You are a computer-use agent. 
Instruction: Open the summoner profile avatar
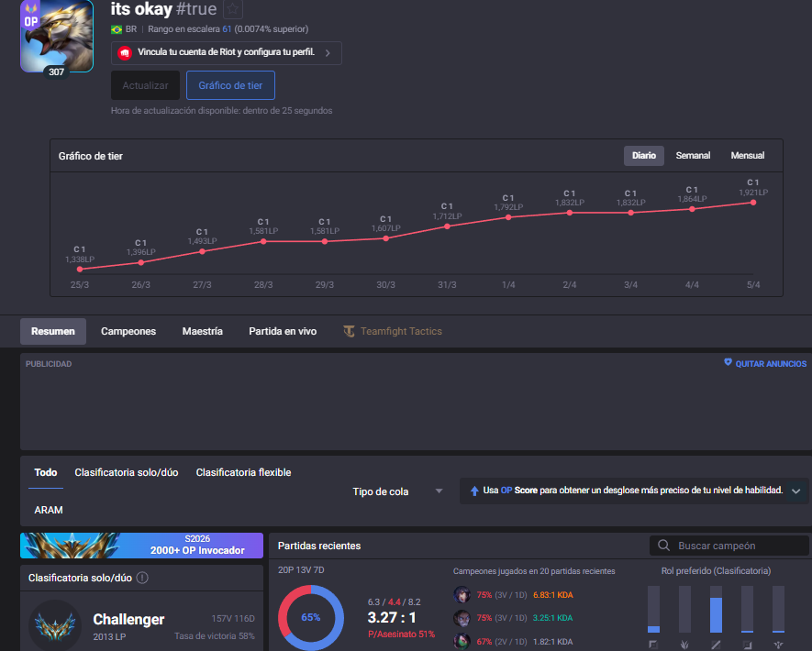tap(57, 35)
